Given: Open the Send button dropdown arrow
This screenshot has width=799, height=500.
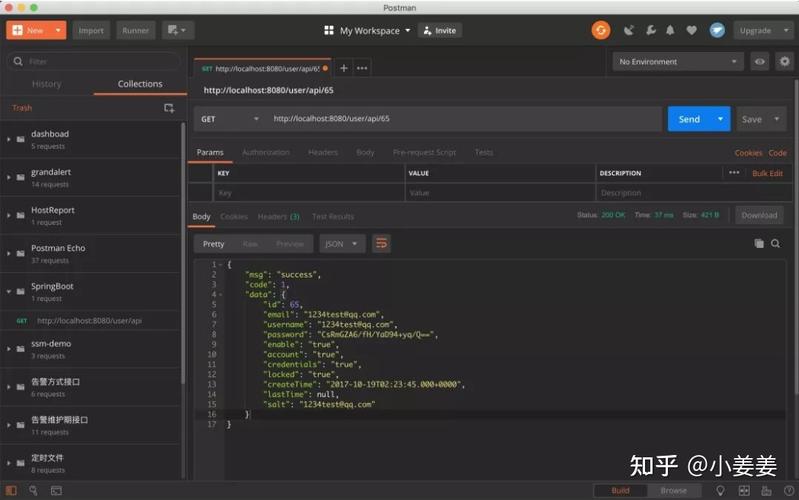Looking at the screenshot, I should click(720, 119).
